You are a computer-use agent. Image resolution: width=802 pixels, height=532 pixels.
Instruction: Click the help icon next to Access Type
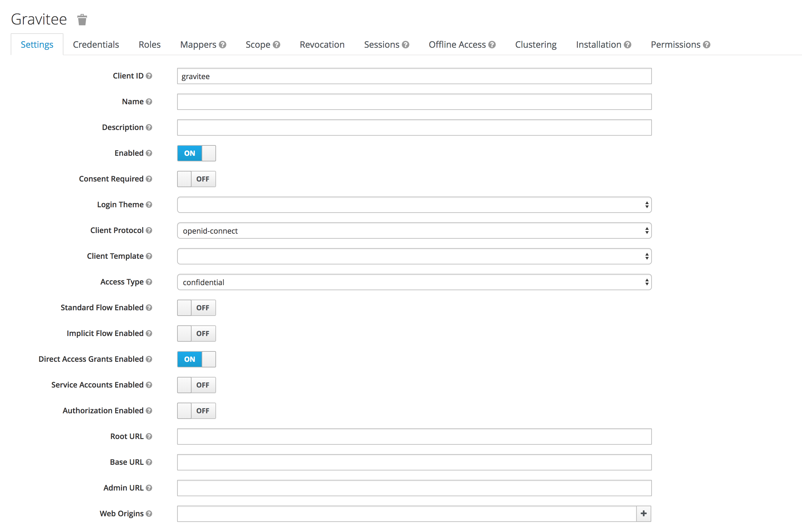pyautogui.click(x=149, y=282)
